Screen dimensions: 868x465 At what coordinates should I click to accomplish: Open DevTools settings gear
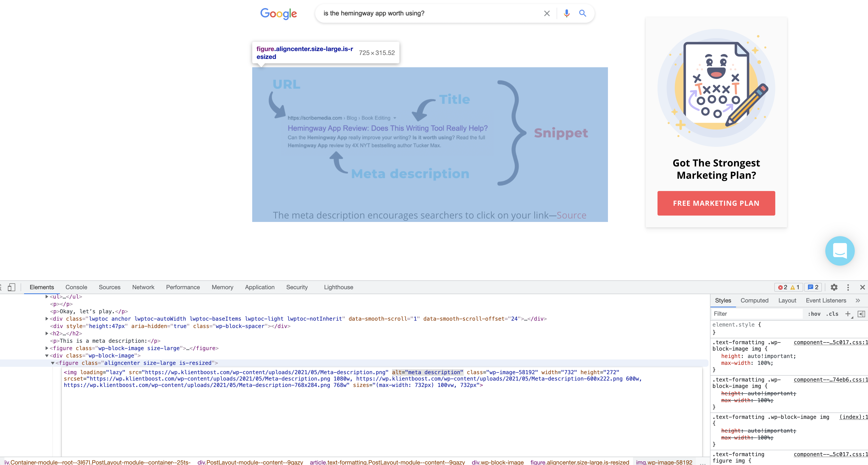coord(834,287)
